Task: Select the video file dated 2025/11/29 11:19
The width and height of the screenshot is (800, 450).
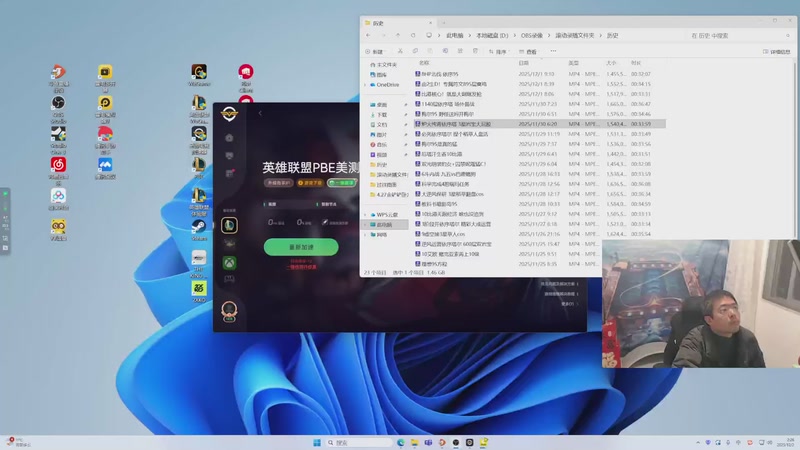Action: click(539, 134)
